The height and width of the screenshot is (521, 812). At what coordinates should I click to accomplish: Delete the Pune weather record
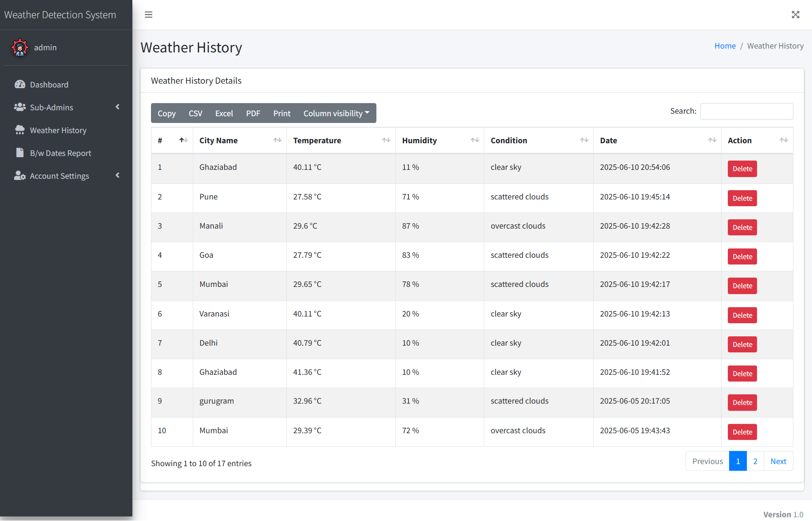point(742,198)
